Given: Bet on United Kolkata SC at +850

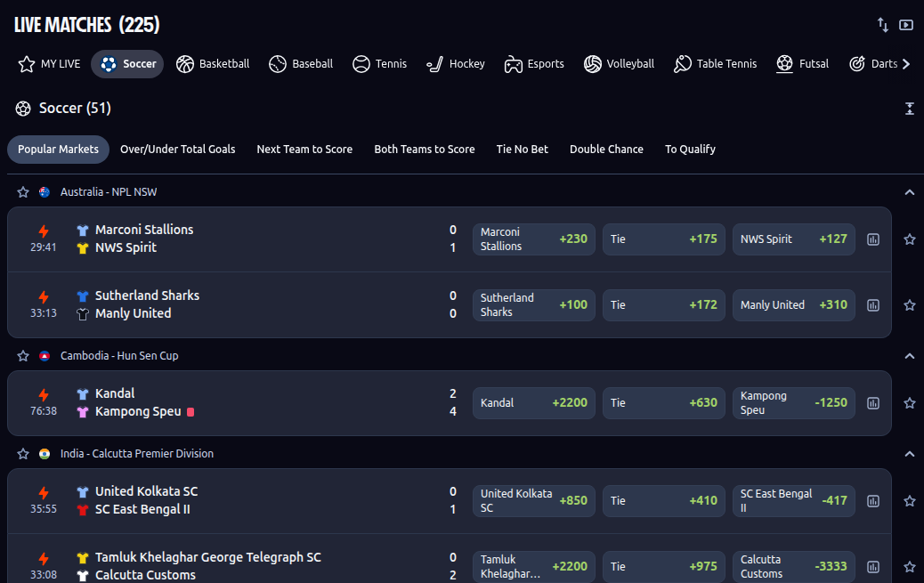Looking at the screenshot, I should 534,501.
